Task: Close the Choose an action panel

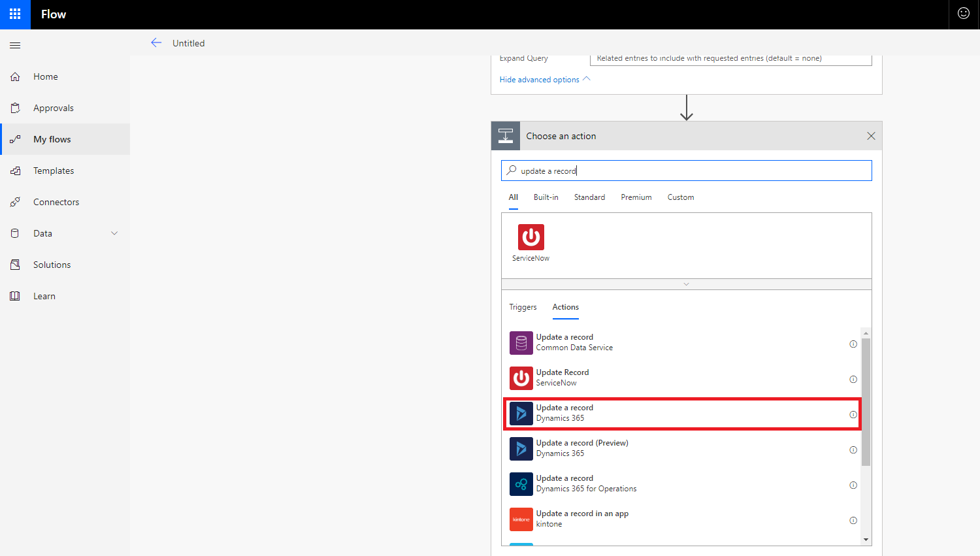Action: click(x=871, y=136)
